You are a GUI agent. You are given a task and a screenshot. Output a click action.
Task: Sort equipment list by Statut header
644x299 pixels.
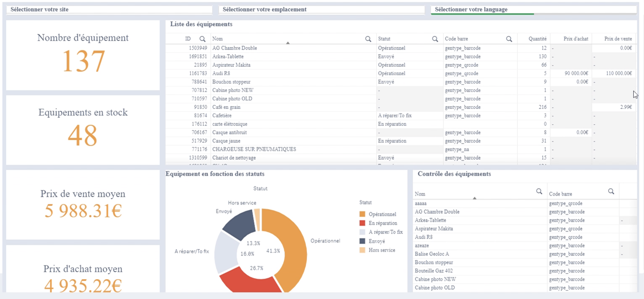pos(384,39)
